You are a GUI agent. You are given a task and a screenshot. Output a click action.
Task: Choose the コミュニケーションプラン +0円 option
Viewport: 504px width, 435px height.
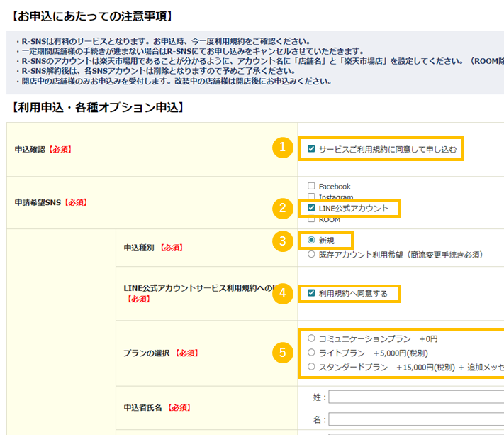311,338
